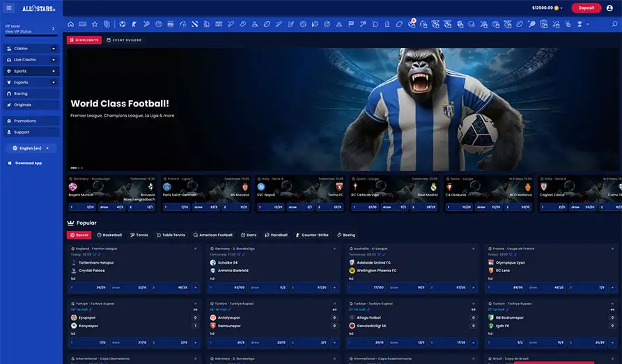This screenshot has width=622, height=364.
Task: Click the Schalke 04 team crest
Action: [x=213, y=262]
